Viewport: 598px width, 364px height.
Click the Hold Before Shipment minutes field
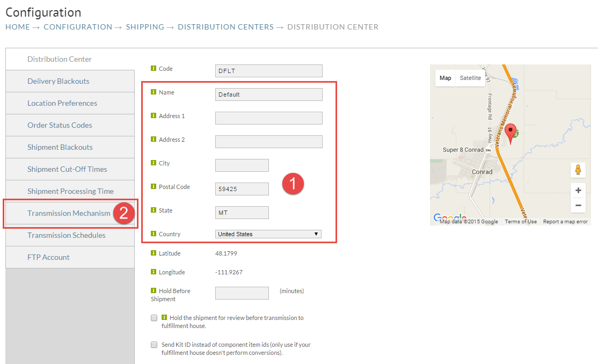point(242,293)
